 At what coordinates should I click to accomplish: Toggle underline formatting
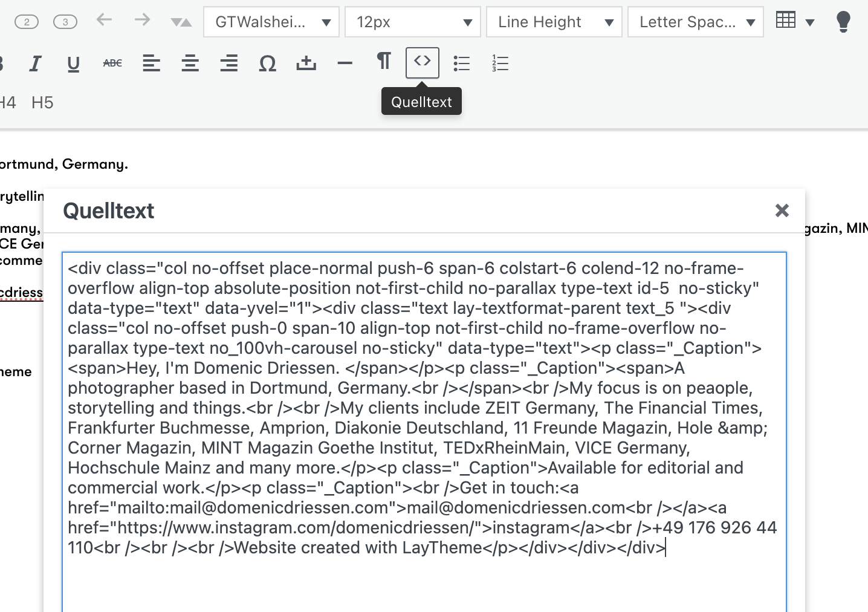coord(74,63)
